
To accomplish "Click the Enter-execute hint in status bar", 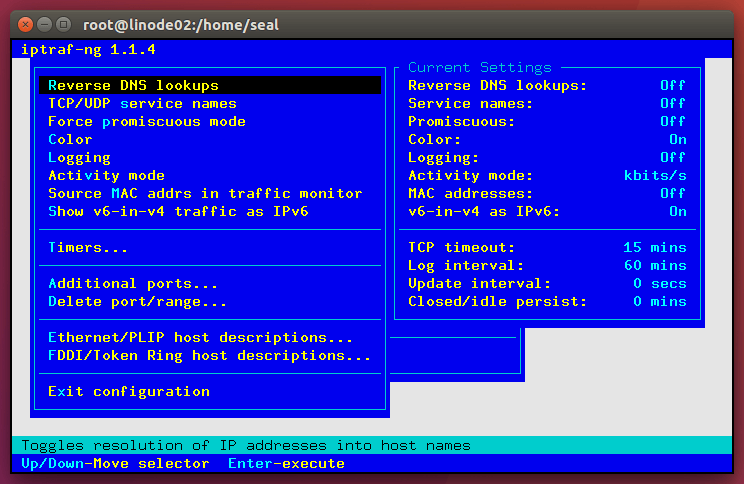I will pyautogui.click(x=286, y=464).
